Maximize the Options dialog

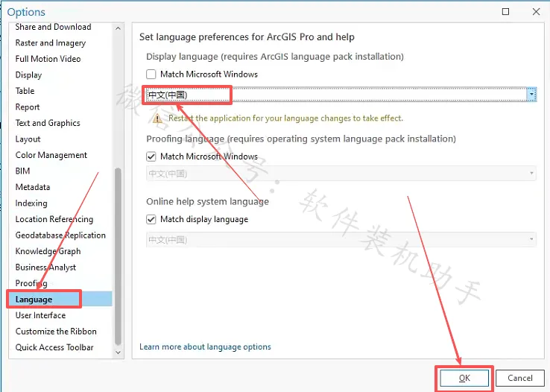coord(505,12)
